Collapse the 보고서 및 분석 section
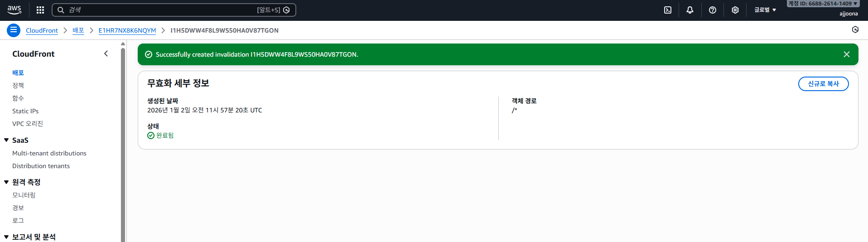This screenshot has height=242, width=868. (x=6, y=237)
